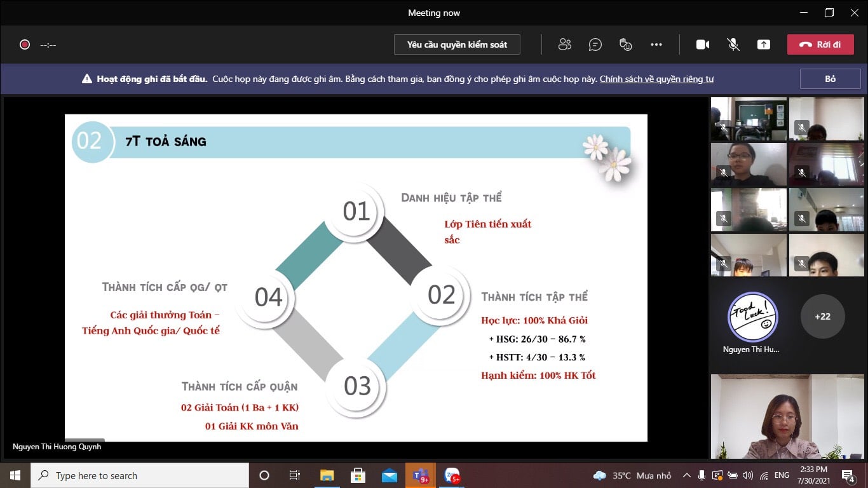Click the reactions and raise hand icon
Image resolution: width=868 pixels, height=488 pixels.
pyautogui.click(x=626, y=44)
